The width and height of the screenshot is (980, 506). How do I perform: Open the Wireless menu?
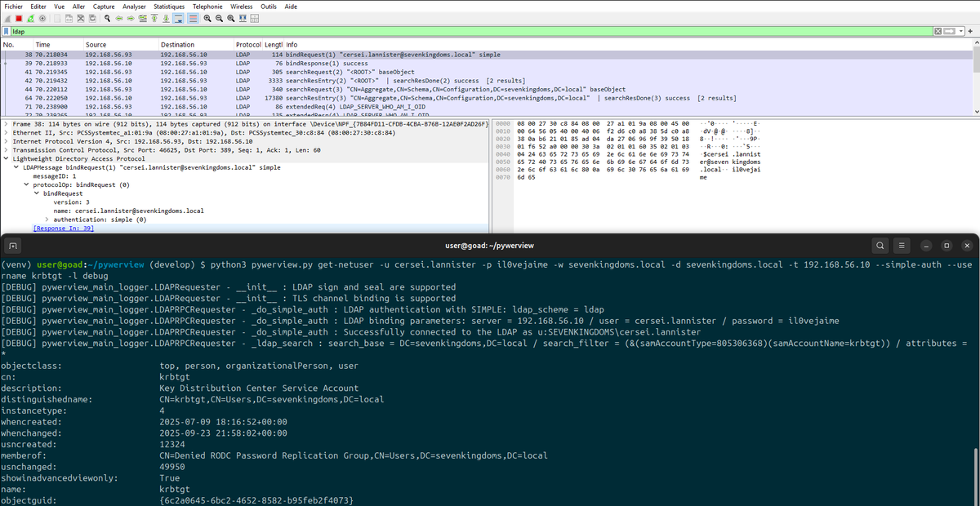[x=242, y=6]
